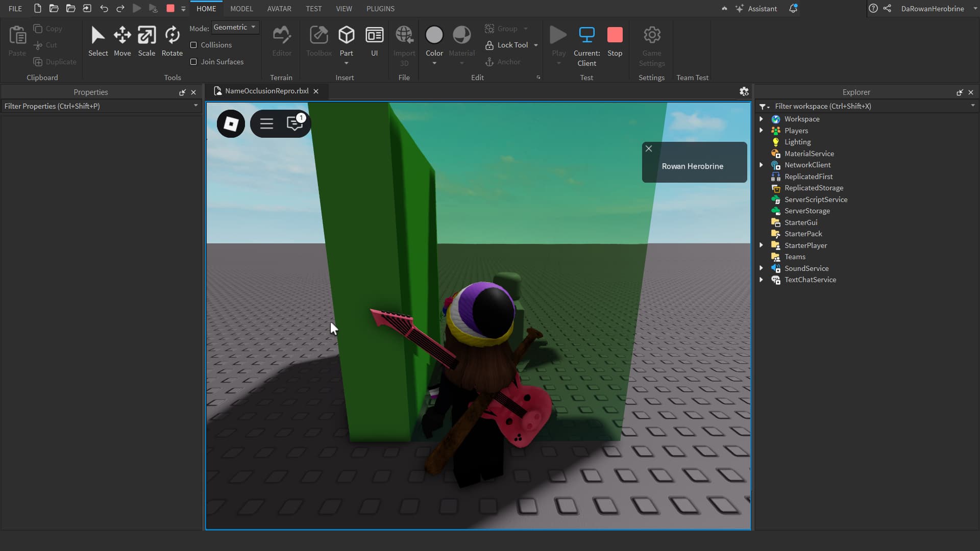The height and width of the screenshot is (551, 980).
Task: Select MaterialService in the Explorer
Action: [809, 154]
